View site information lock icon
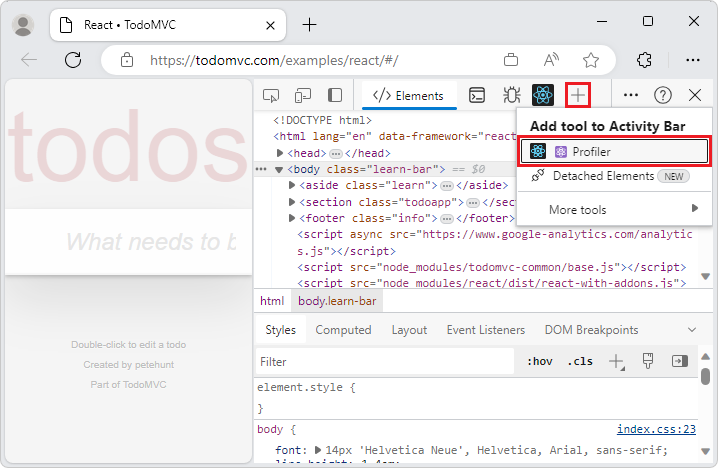 127,60
